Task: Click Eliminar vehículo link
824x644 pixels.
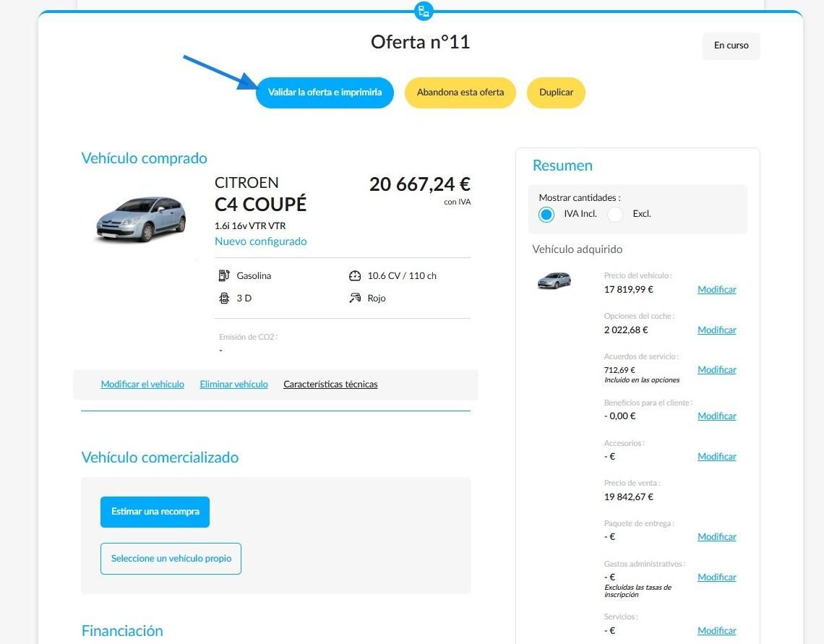Action: [x=234, y=384]
